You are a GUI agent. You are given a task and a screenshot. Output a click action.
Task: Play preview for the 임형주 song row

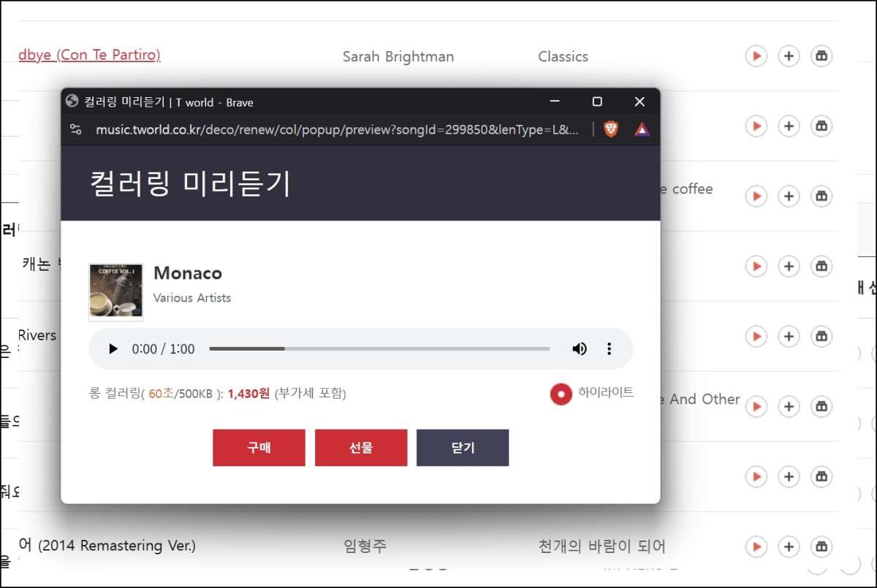[756, 546]
